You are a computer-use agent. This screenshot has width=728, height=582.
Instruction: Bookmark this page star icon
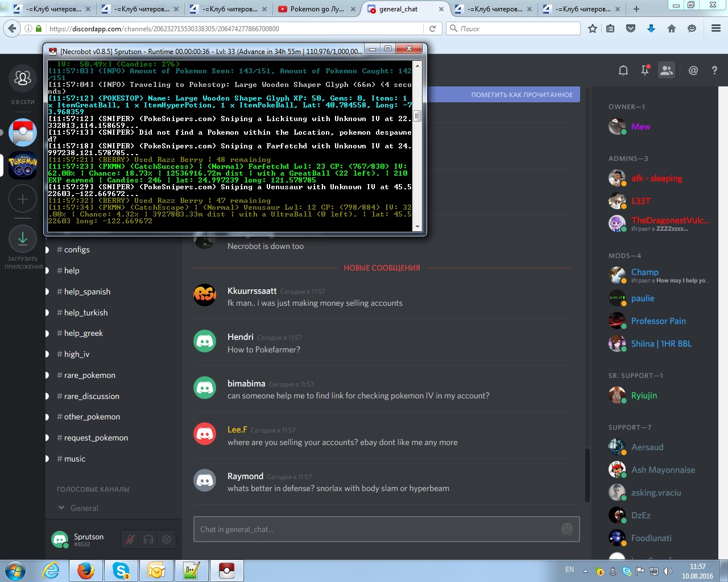593,28
